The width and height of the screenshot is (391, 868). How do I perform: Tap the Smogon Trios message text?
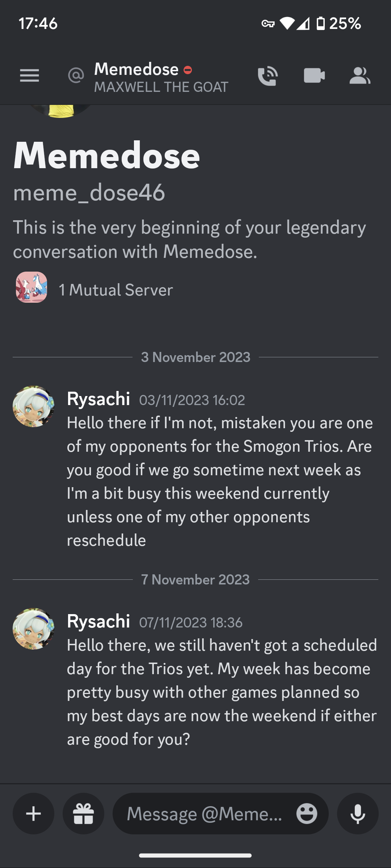coord(220,481)
